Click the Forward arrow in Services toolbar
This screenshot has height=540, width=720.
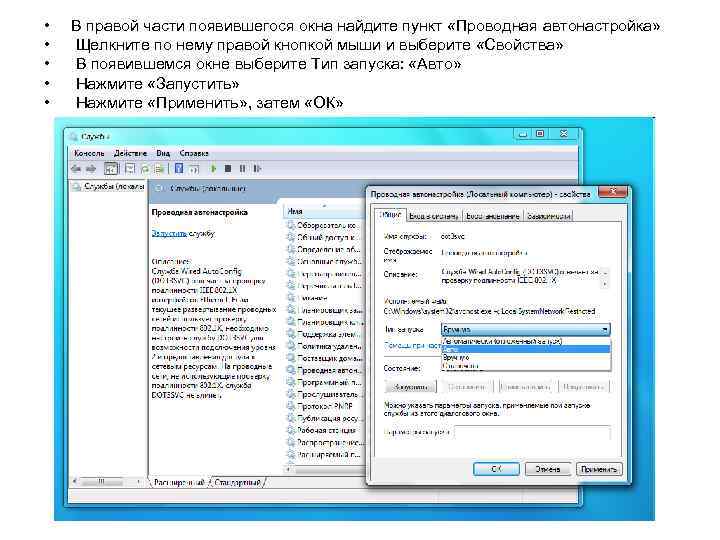click(91, 169)
